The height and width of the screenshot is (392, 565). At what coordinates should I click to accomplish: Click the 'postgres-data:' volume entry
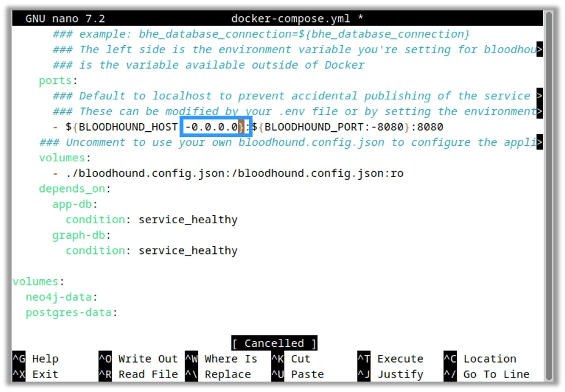click(x=71, y=312)
